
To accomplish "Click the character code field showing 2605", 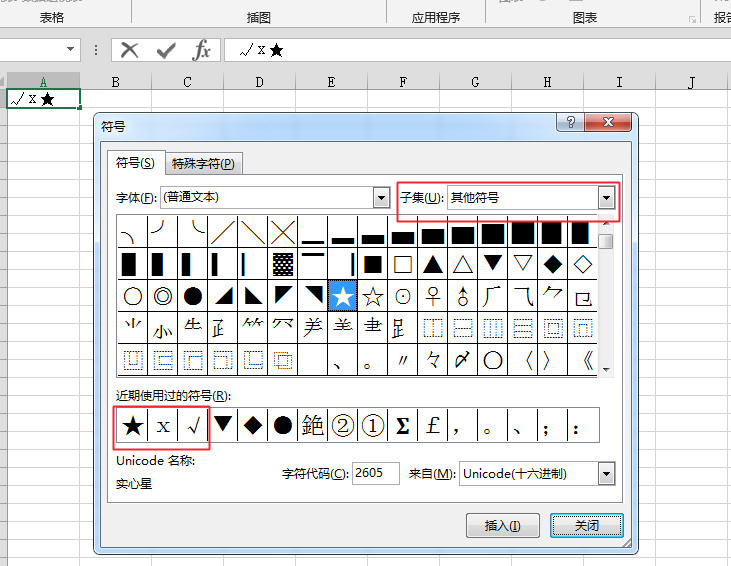I will click(375, 473).
